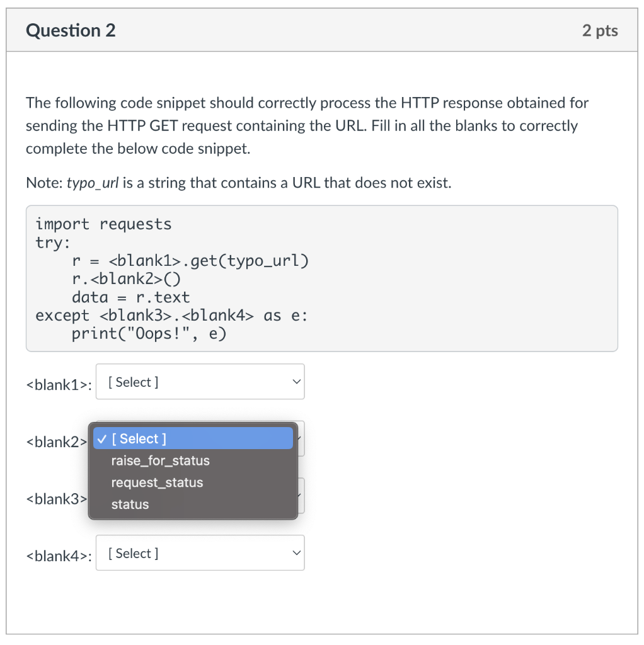Click the <blank3>: label text

(55, 499)
